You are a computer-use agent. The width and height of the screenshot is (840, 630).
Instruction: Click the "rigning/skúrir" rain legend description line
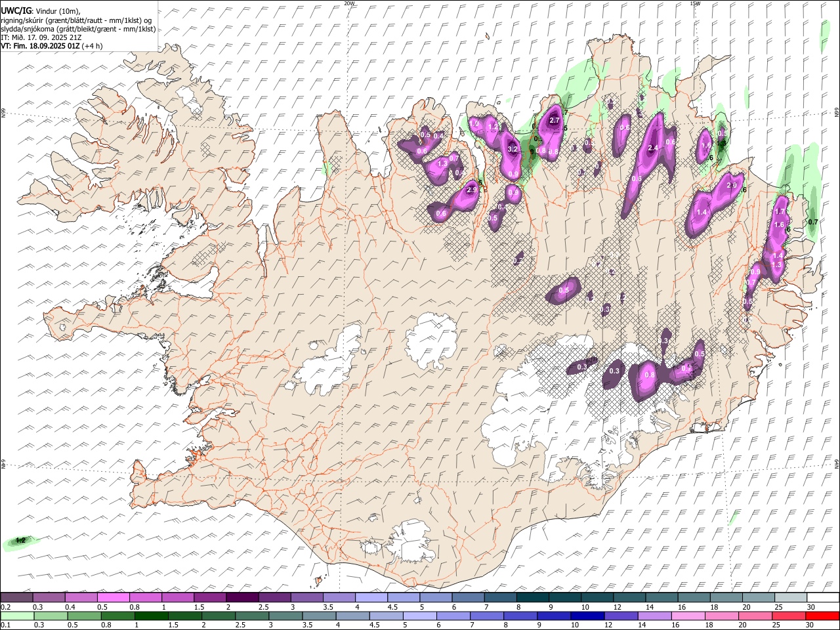[x=76, y=20]
